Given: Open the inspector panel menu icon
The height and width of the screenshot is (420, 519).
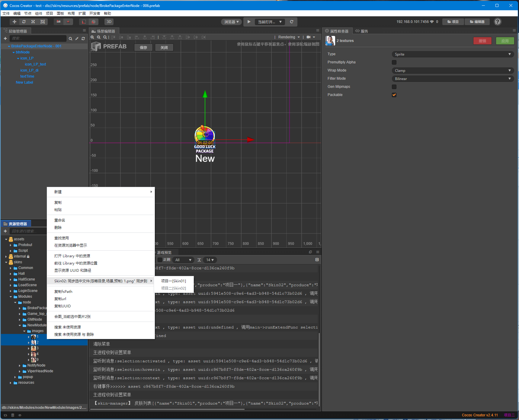Looking at the screenshot, I should [514, 30].
